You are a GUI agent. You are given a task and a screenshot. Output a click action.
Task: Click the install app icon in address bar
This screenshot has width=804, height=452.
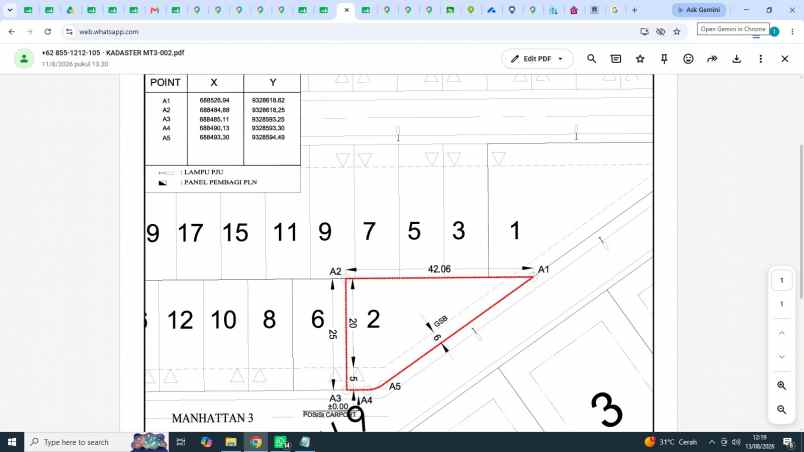[x=644, y=32]
